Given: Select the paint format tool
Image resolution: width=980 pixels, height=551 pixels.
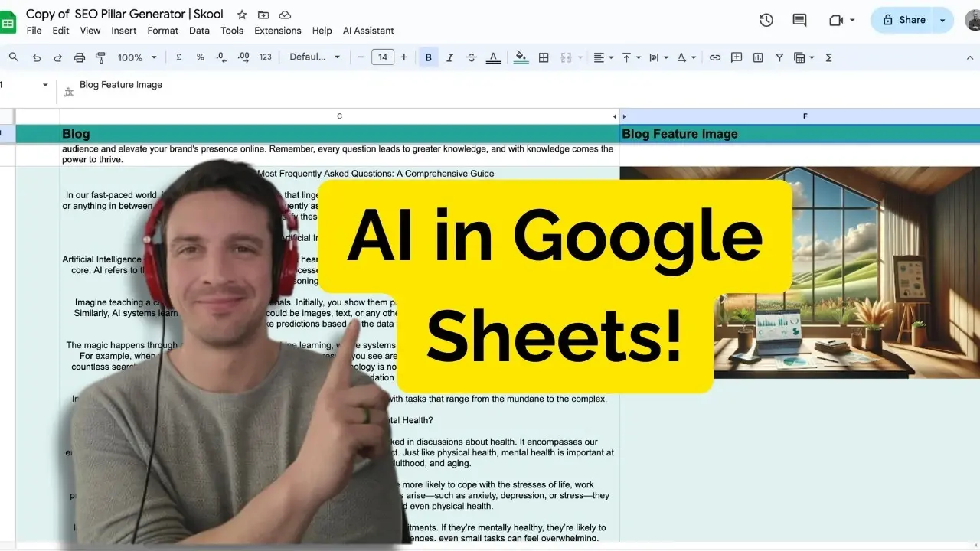Looking at the screenshot, I should 100,57.
